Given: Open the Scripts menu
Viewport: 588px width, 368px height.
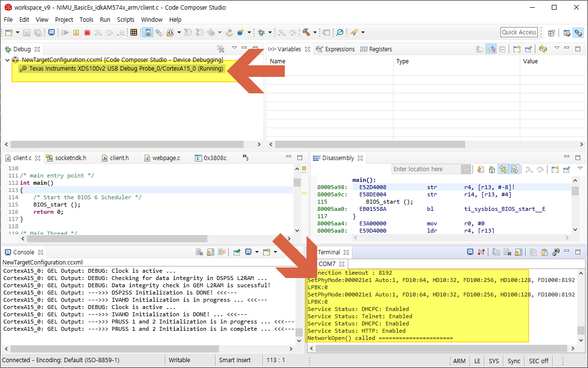Looking at the screenshot, I should click(126, 19).
